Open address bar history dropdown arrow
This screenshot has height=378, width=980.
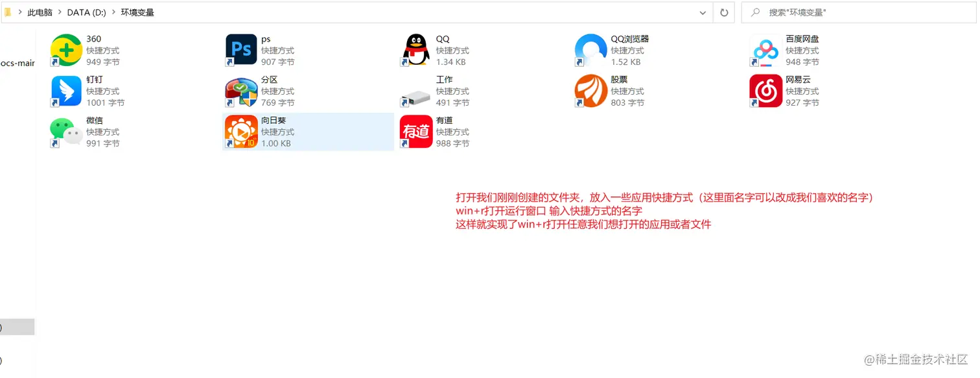point(703,12)
